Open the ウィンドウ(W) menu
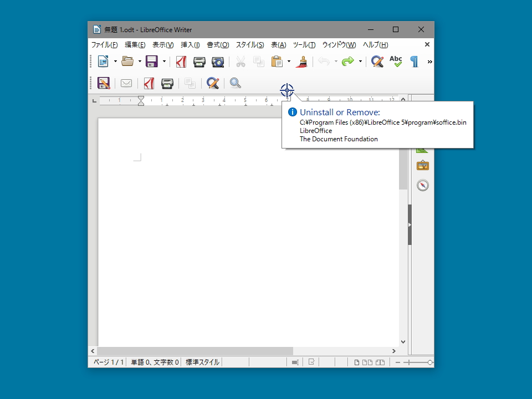The image size is (532, 399). click(339, 45)
